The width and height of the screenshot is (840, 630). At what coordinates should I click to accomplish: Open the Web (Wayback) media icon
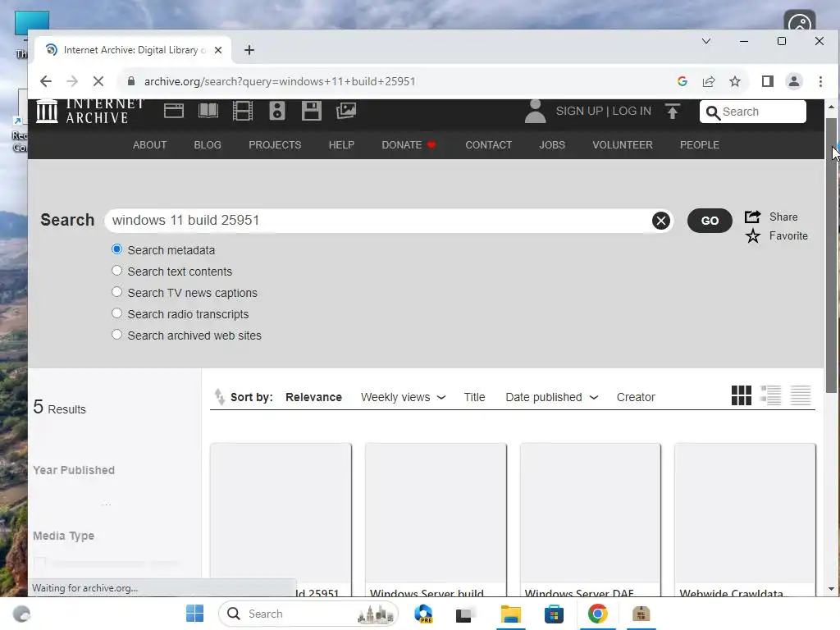pyautogui.click(x=174, y=111)
